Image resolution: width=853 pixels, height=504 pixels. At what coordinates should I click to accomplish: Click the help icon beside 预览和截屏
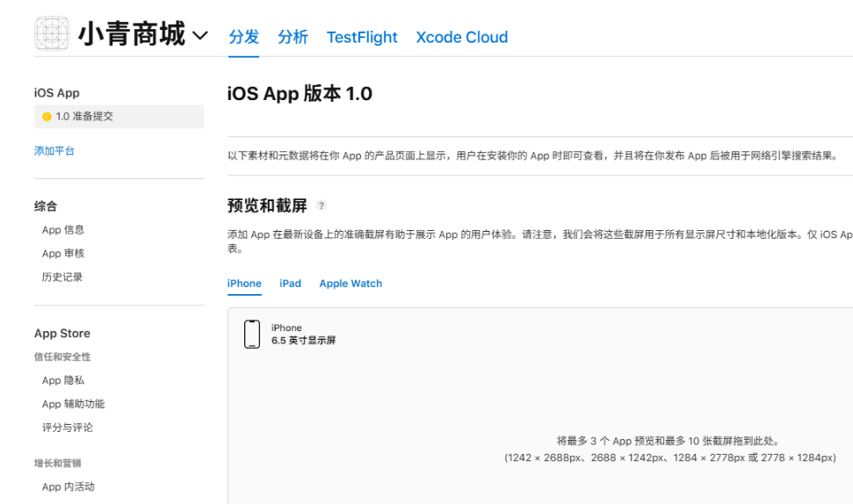click(322, 205)
